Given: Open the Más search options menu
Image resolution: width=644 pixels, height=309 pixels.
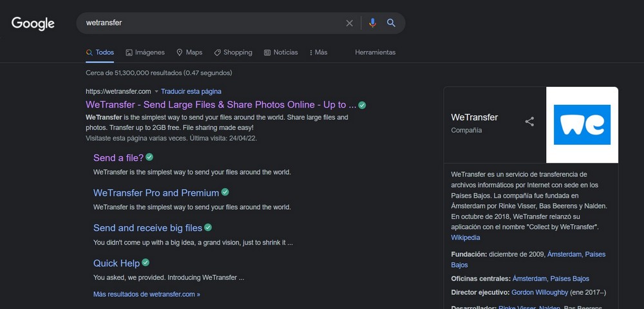Looking at the screenshot, I should click(x=318, y=52).
